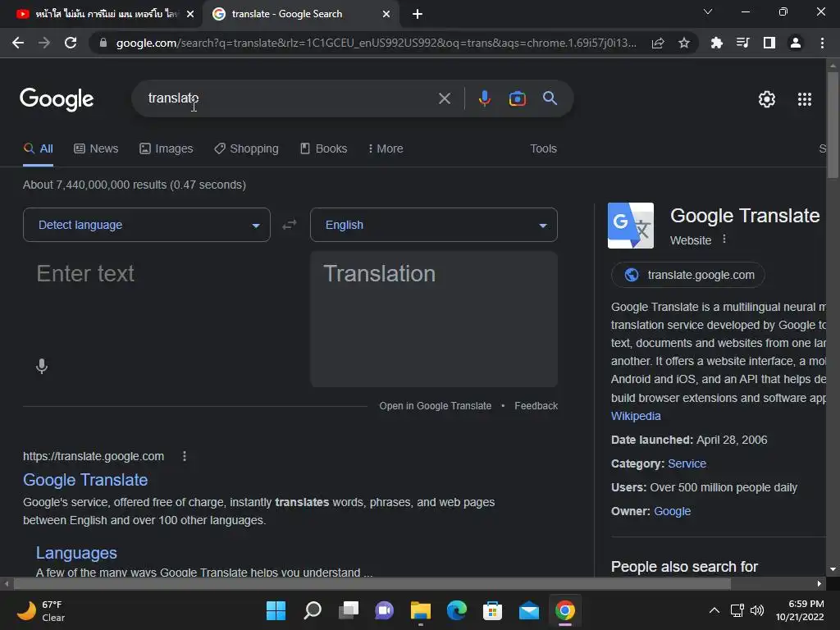
Task: Click the Service category link
Action: (687, 464)
